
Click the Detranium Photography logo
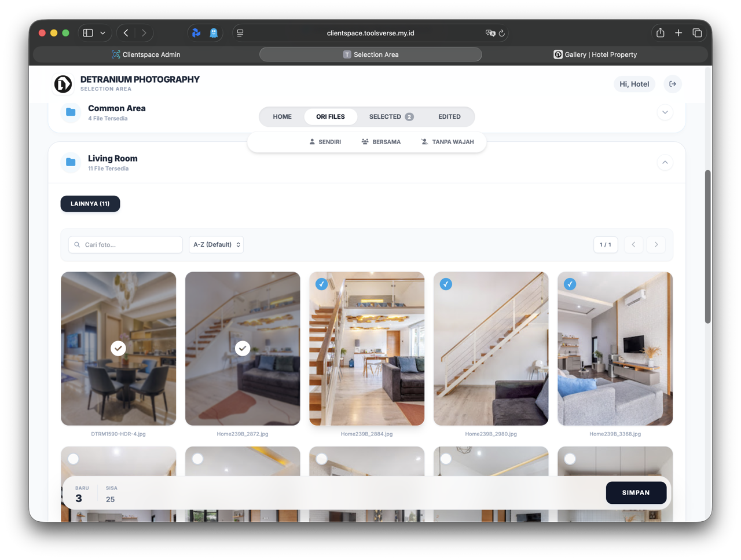pos(63,84)
